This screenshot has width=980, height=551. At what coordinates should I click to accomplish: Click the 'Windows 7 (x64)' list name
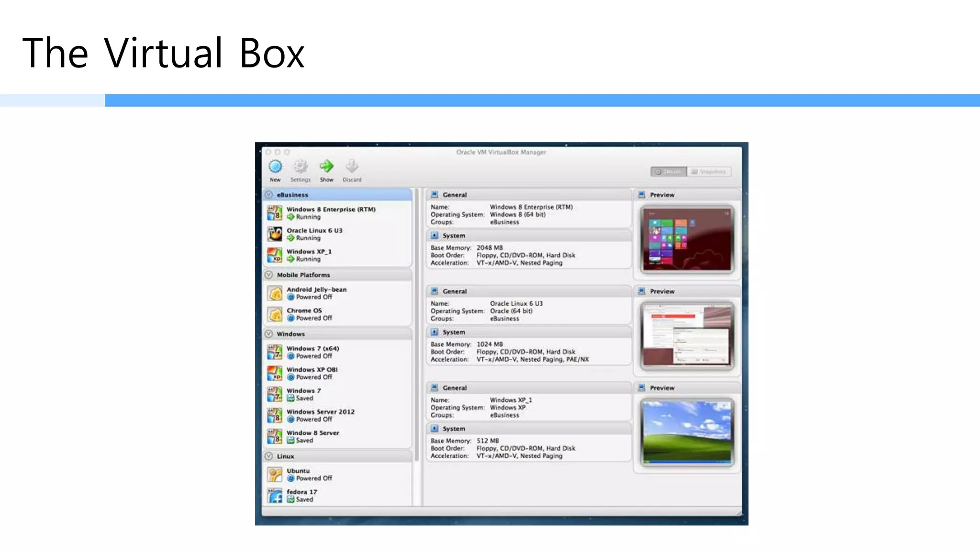[x=313, y=349]
